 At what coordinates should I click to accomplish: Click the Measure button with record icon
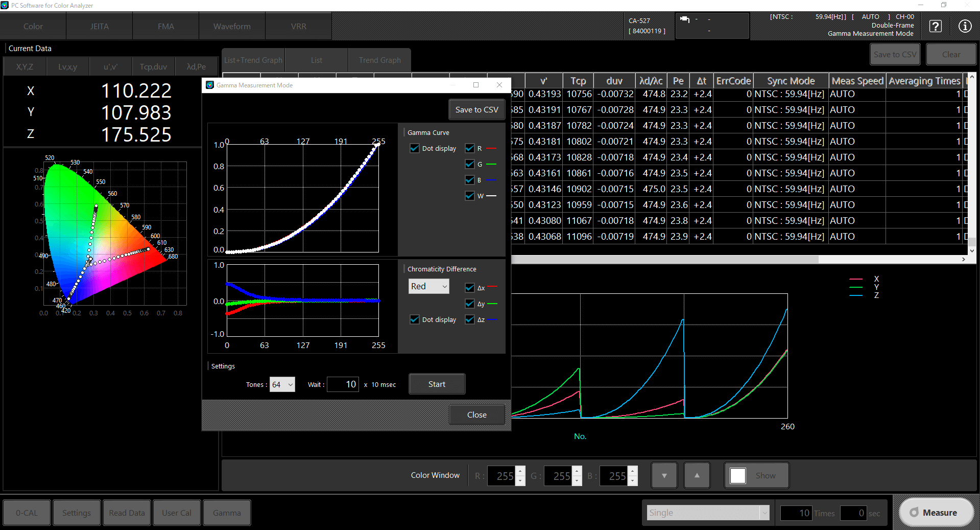936,513
